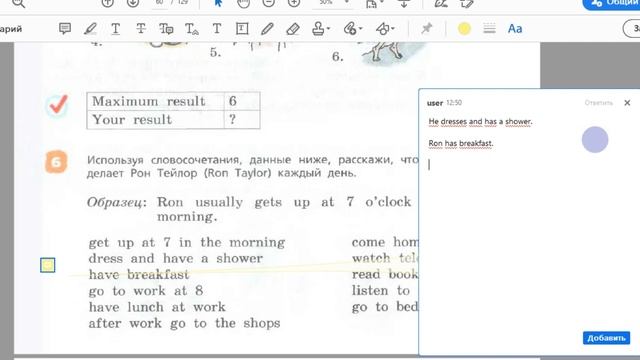Viewport: 640px width, 360px height.
Task: Click the fill and sign pen icon
Action: 441,3
